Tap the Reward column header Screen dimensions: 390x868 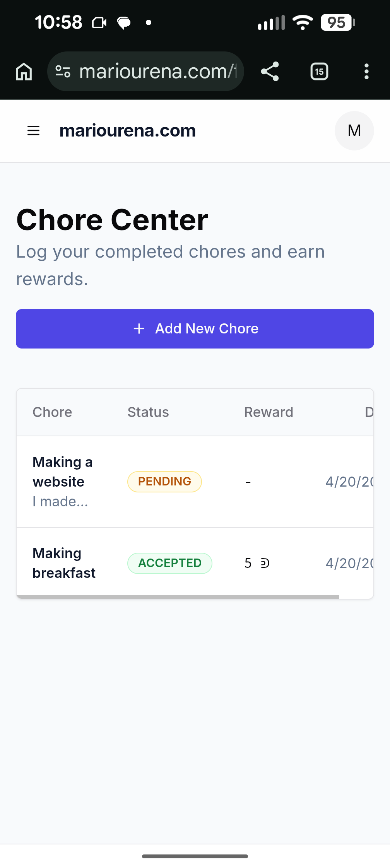pos(269,412)
